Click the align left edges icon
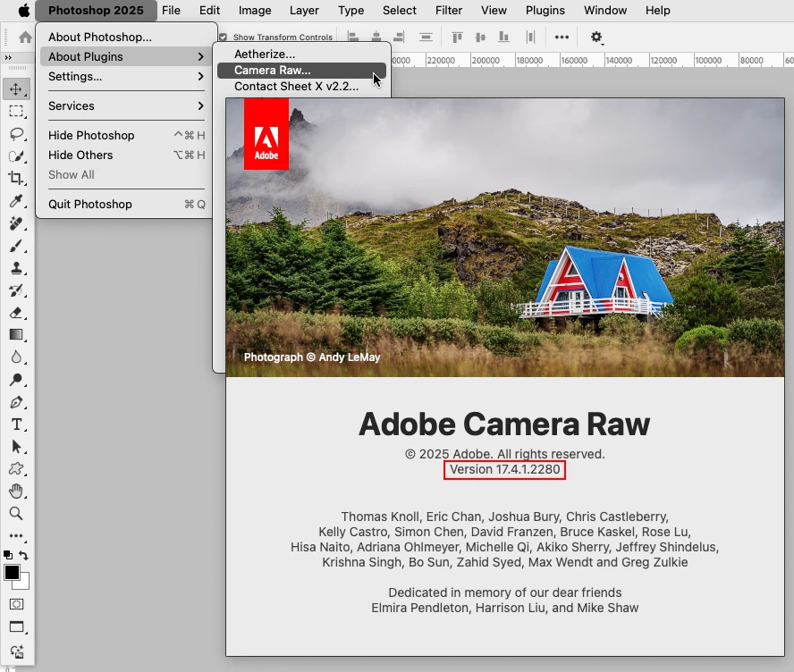The image size is (794, 672). pos(353,37)
